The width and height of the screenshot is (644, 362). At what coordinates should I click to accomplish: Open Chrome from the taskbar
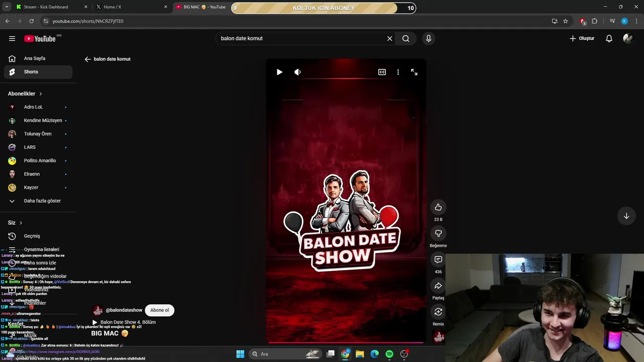(x=345, y=354)
